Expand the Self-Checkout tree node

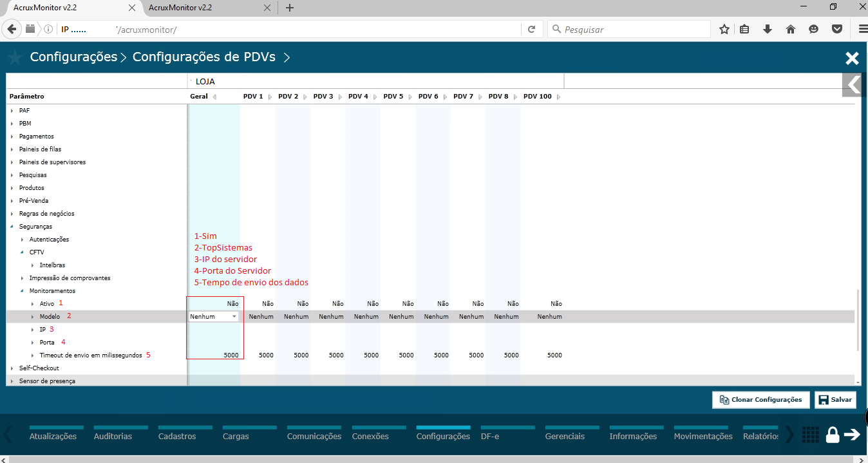[12, 368]
